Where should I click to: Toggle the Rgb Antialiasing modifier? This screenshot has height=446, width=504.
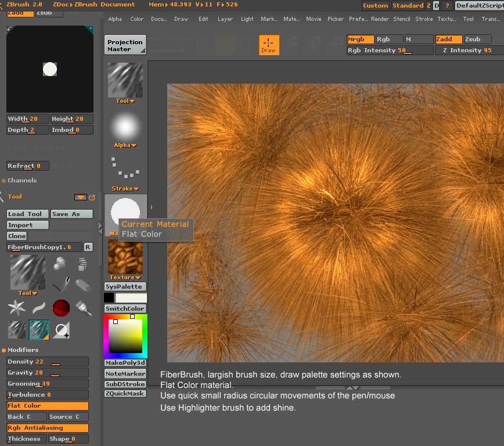48,428
